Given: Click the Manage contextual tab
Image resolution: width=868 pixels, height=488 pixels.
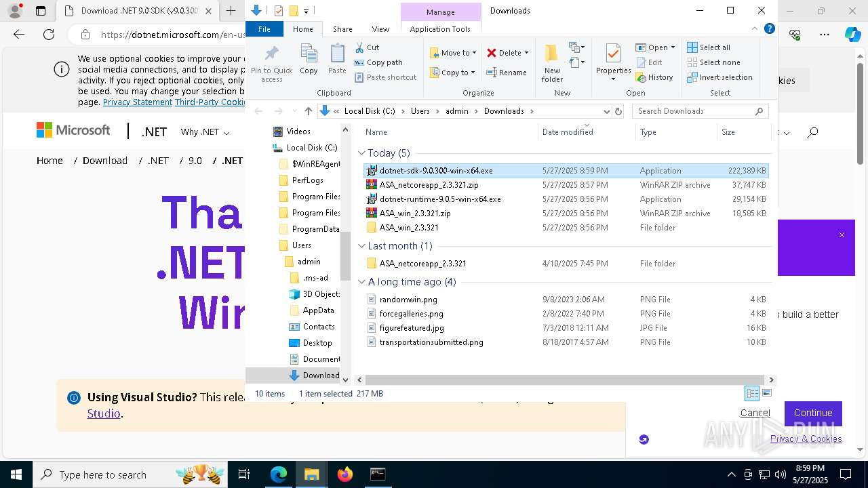Looking at the screenshot, I should point(440,12).
